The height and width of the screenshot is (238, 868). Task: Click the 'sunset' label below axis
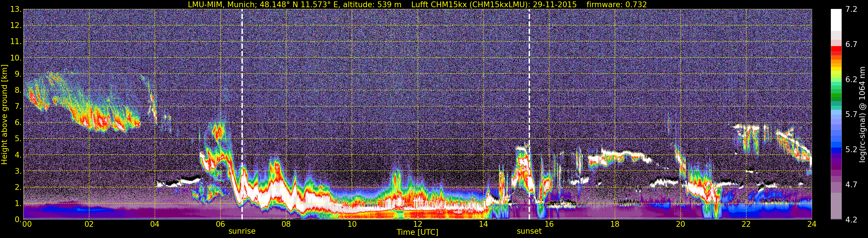tap(529, 231)
